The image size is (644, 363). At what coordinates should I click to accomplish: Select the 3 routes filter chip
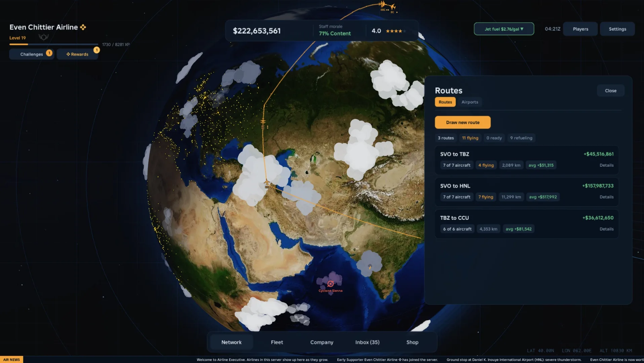pos(446,138)
